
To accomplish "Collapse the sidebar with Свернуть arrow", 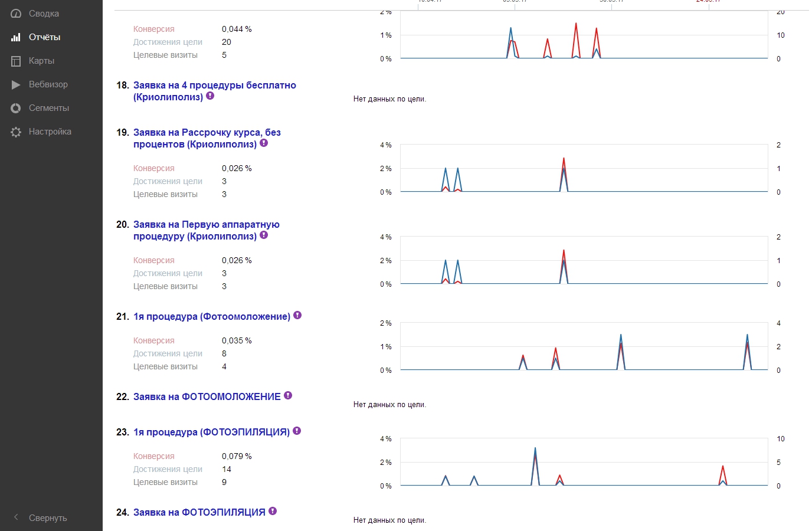I will (17, 517).
